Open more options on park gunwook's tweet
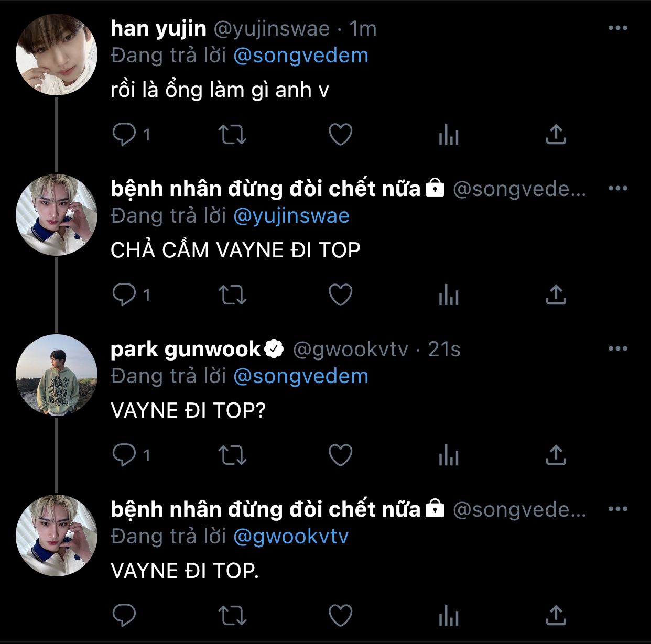This screenshot has height=644, width=651. tap(618, 349)
